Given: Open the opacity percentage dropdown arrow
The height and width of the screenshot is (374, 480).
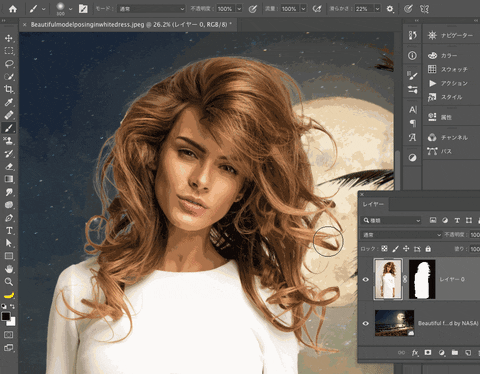Looking at the screenshot, I should (x=239, y=9).
